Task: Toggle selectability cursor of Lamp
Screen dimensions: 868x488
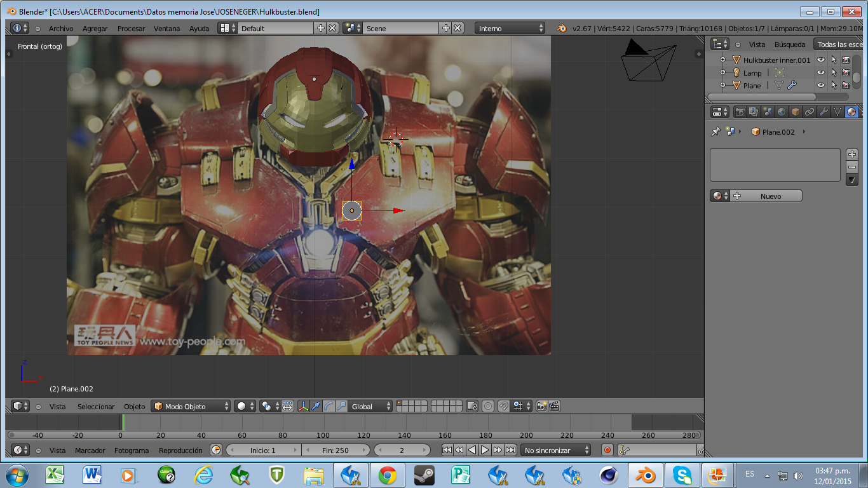Action: coord(834,72)
